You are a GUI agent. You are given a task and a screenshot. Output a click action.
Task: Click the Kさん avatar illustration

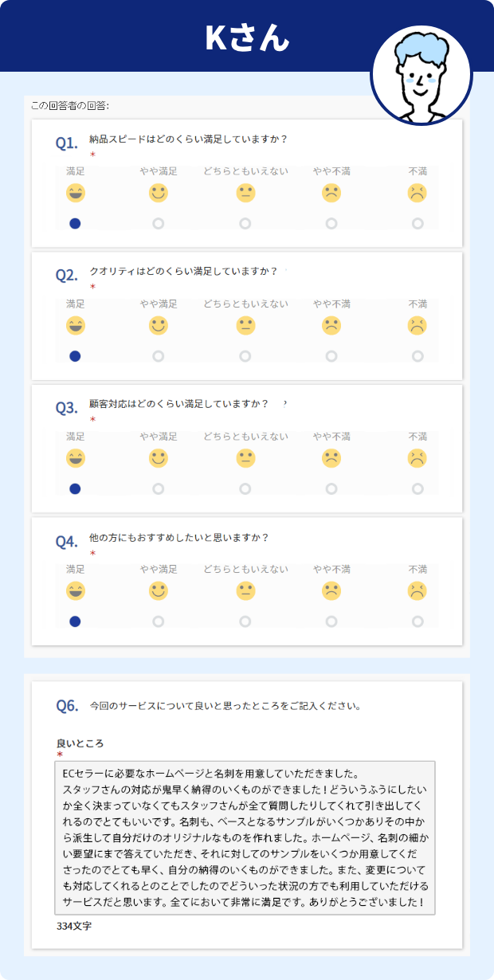tap(421, 76)
